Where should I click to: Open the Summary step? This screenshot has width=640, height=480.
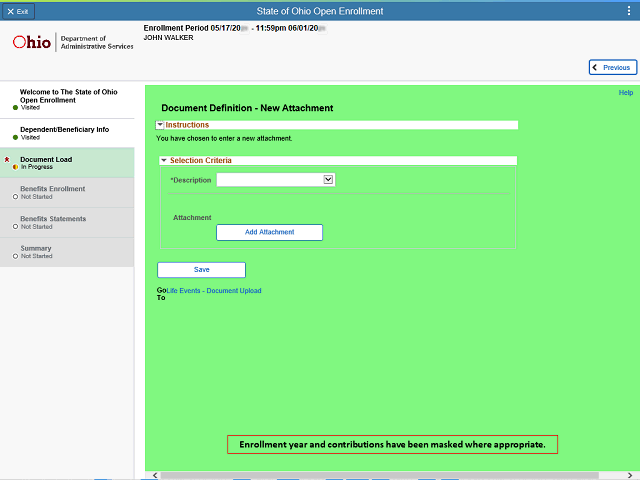point(67,252)
